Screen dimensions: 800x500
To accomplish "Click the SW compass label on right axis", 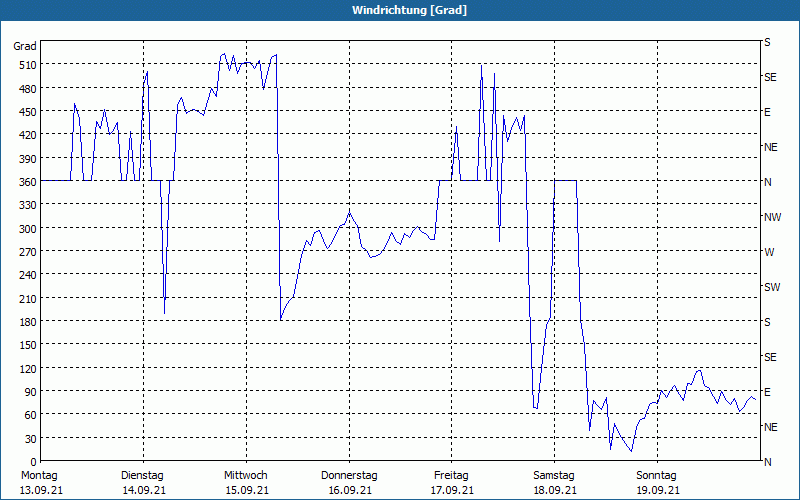I will pyautogui.click(x=772, y=287).
